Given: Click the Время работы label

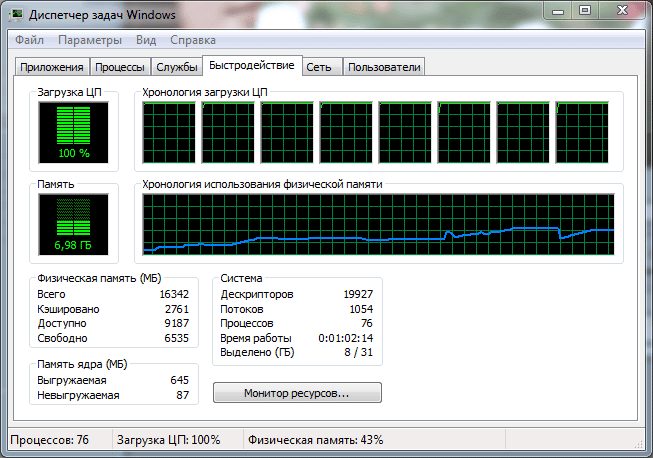Looking at the screenshot, I should tap(256, 338).
